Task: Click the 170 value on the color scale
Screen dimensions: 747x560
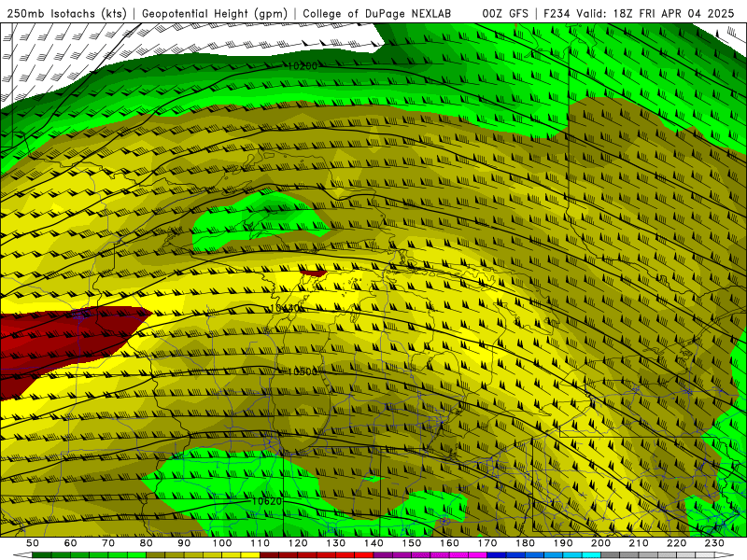Action: pos(486,543)
